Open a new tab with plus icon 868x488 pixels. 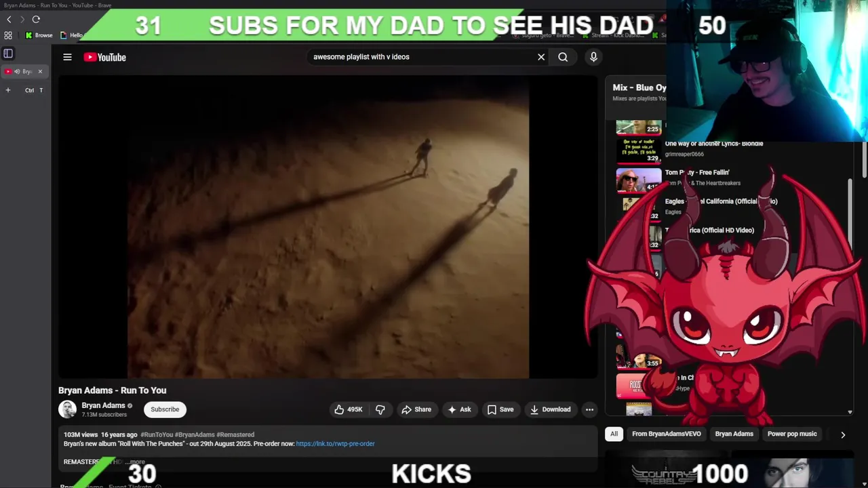pos(8,90)
